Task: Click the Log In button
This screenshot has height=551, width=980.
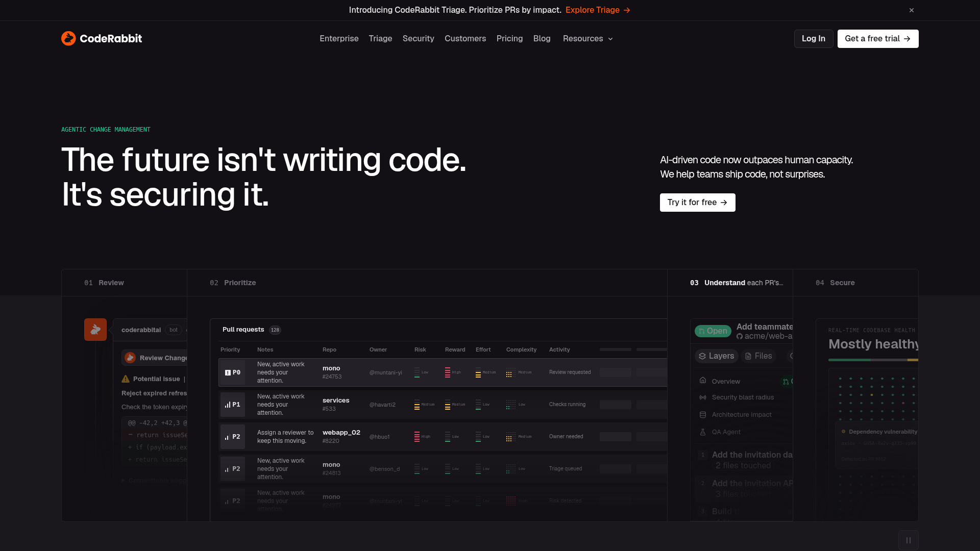Action: [814, 39]
